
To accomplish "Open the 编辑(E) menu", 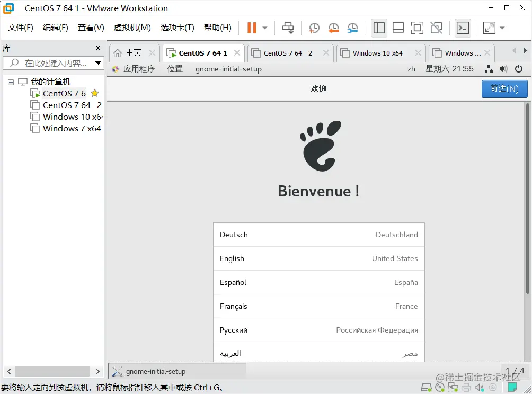I will 55,28.
